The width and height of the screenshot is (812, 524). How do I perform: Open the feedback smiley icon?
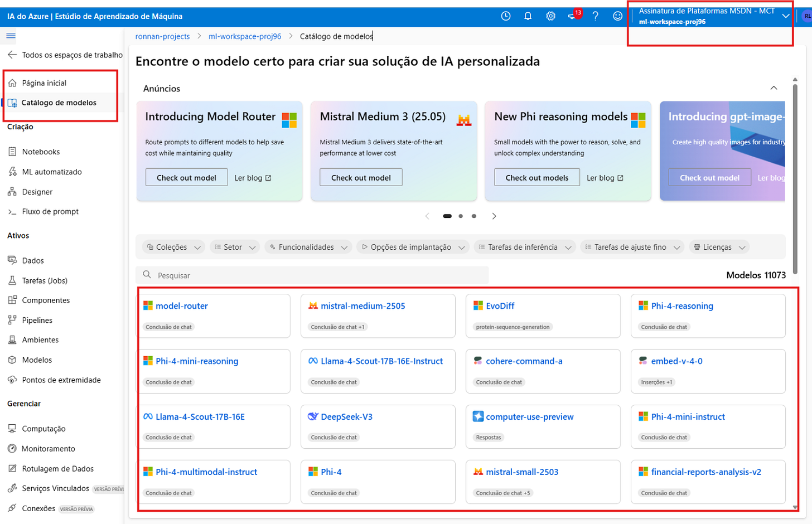(x=617, y=16)
